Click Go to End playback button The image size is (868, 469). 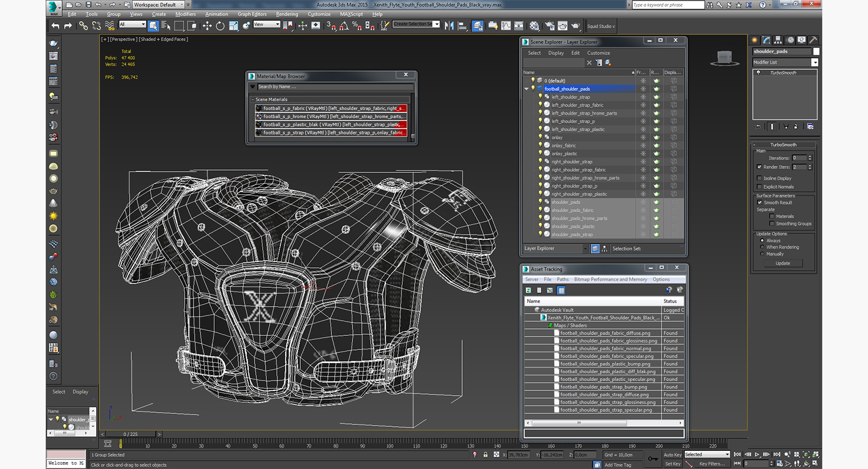(x=778, y=454)
